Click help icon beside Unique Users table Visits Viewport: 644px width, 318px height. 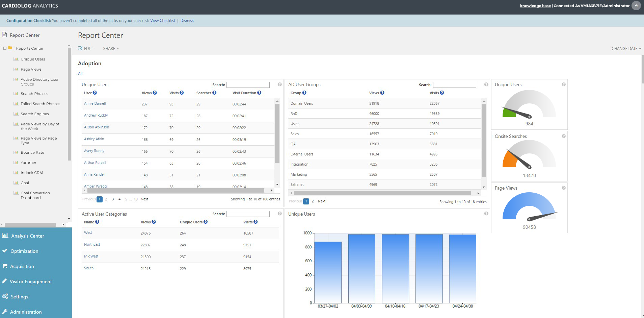[182, 93]
